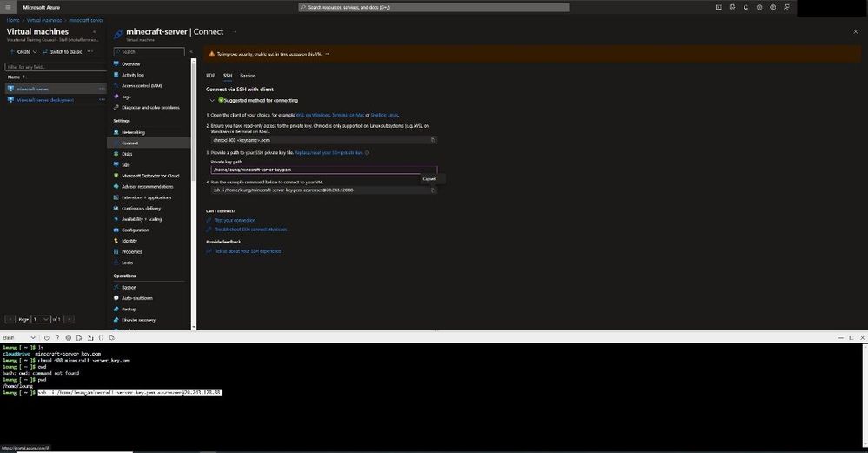The width and height of the screenshot is (868, 453).
Task: Switch to the Bastion tab
Action: [x=248, y=76]
